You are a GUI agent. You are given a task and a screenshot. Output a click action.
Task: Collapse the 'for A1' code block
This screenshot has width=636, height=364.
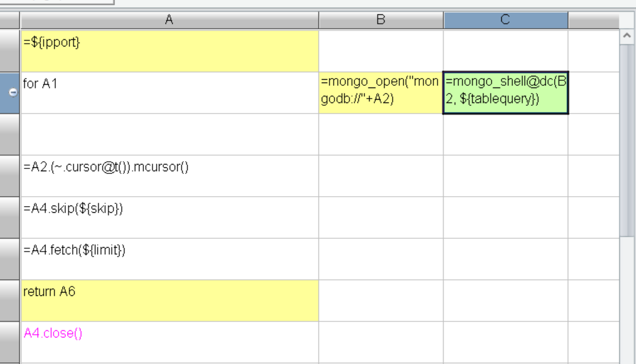[x=14, y=93]
